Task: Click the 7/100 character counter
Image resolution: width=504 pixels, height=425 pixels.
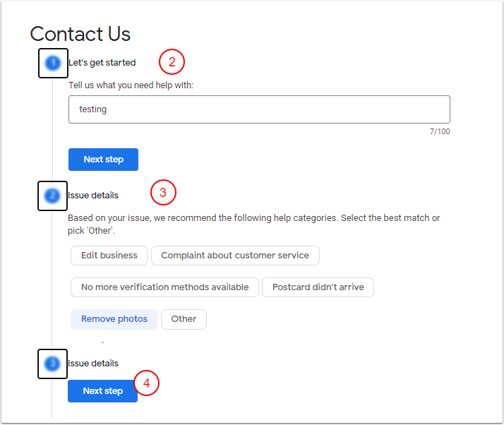Action: click(440, 132)
